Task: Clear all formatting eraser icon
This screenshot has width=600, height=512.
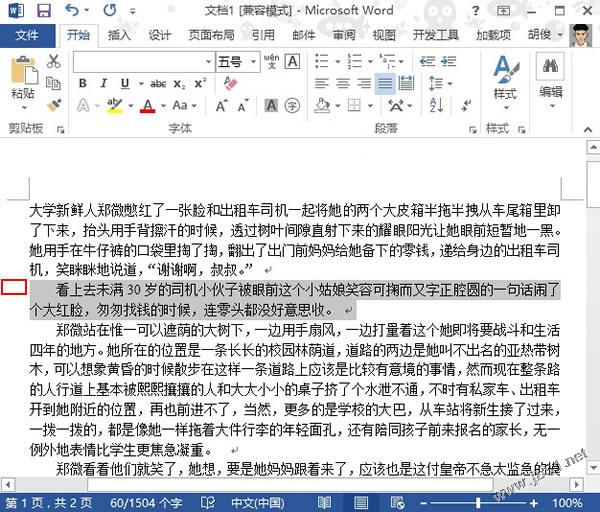Action: (230, 83)
